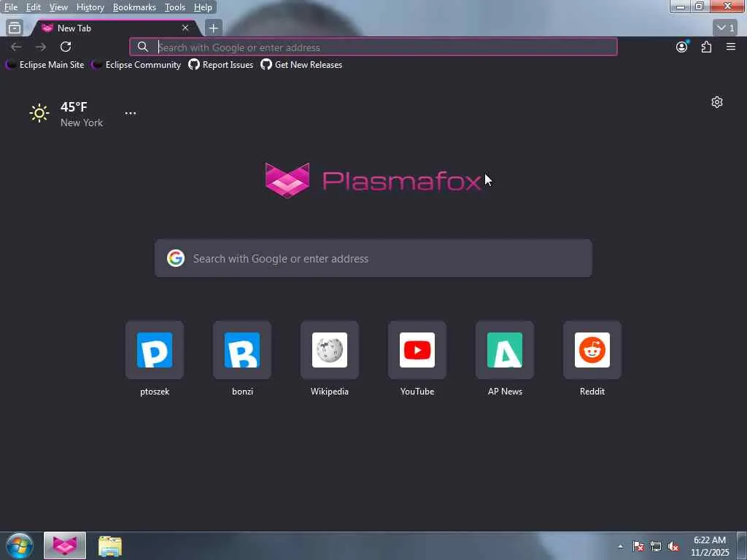This screenshot has width=747, height=560.
Task: Select the New Tab tab
Action: coord(115,28)
